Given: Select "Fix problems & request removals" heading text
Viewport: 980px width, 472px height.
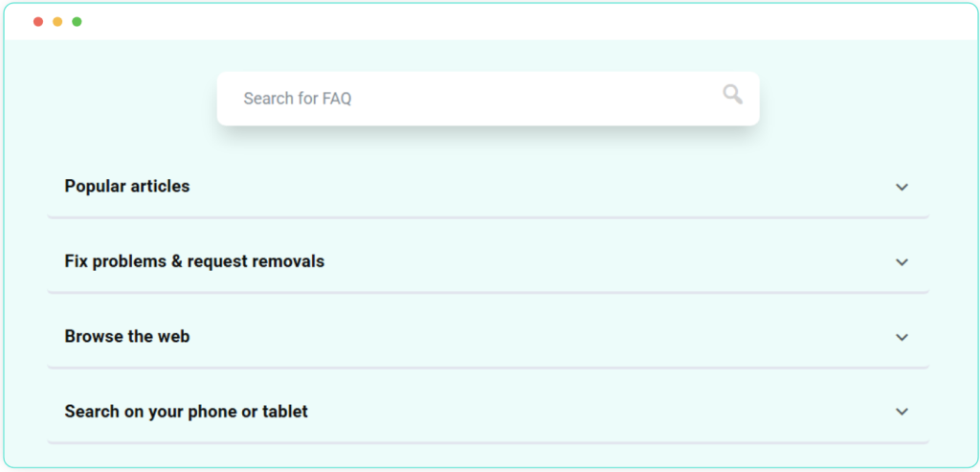Looking at the screenshot, I should pos(194,261).
